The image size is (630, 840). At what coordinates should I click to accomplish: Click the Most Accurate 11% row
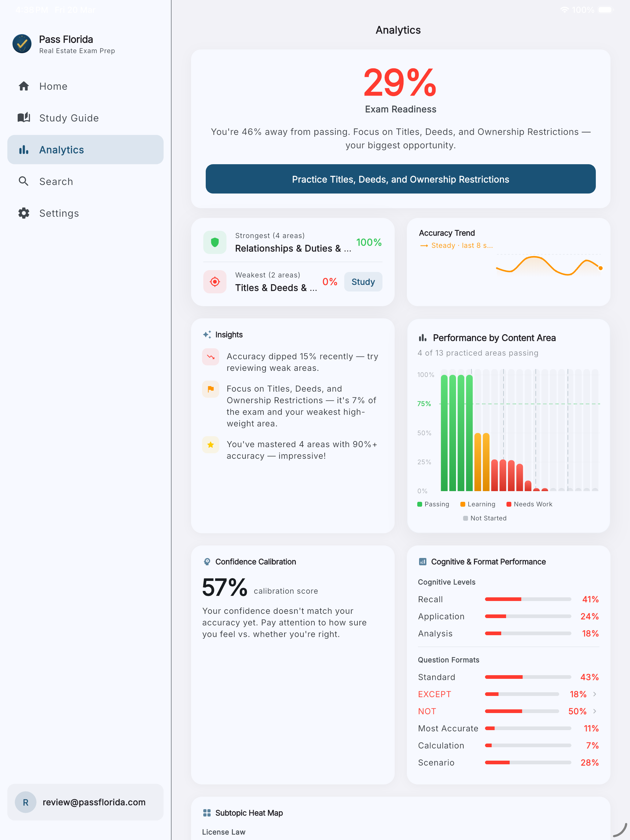509,728
